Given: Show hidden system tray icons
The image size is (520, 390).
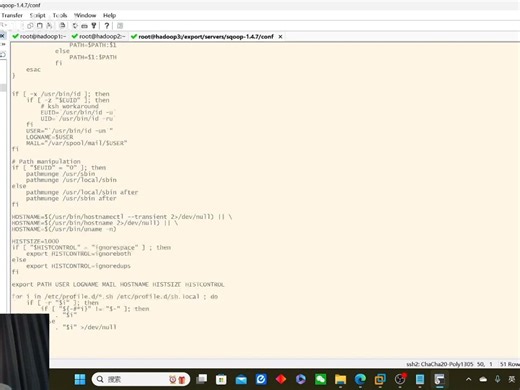Looking at the screenshot, I should pyautogui.click(x=468, y=379).
